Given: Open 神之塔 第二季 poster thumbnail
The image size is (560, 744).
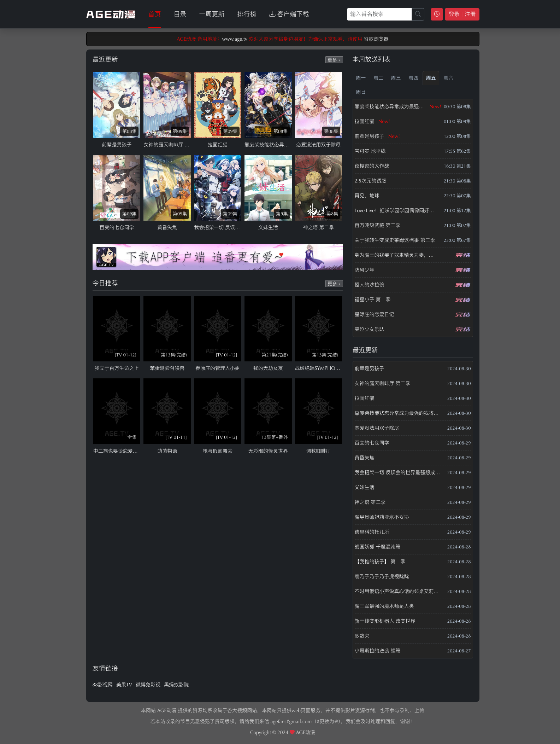Looking at the screenshot, I should point(318,188).
